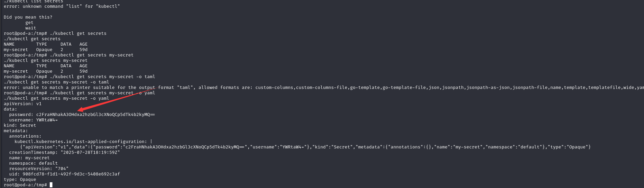The width and height of the screenshot is (644, 188).
Task: Click the "namespace: default" line
Action: click(33, 163)
